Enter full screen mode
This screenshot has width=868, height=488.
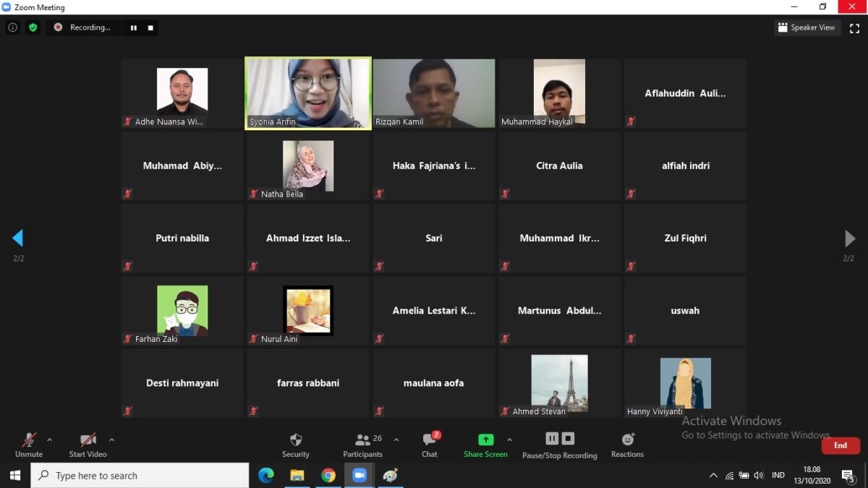click(854, 27)
